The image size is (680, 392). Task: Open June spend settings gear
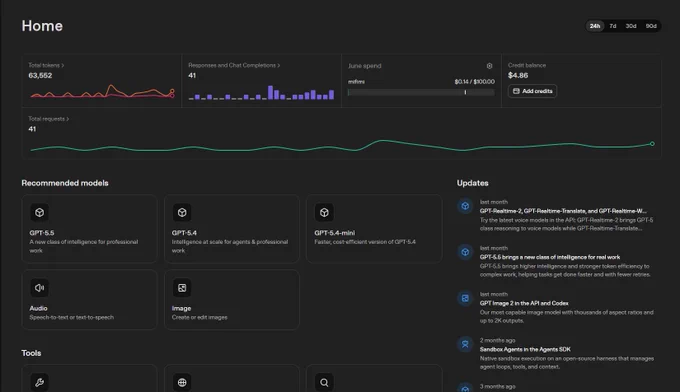coord(489,66)
